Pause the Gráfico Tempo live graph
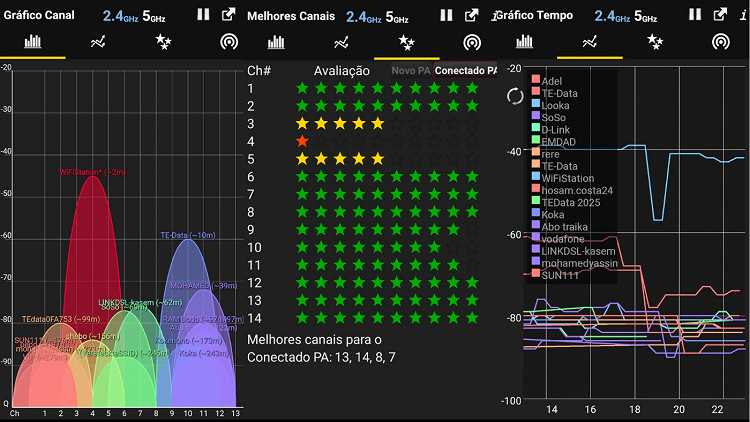750x422 pixels. [x=694, y=14]
